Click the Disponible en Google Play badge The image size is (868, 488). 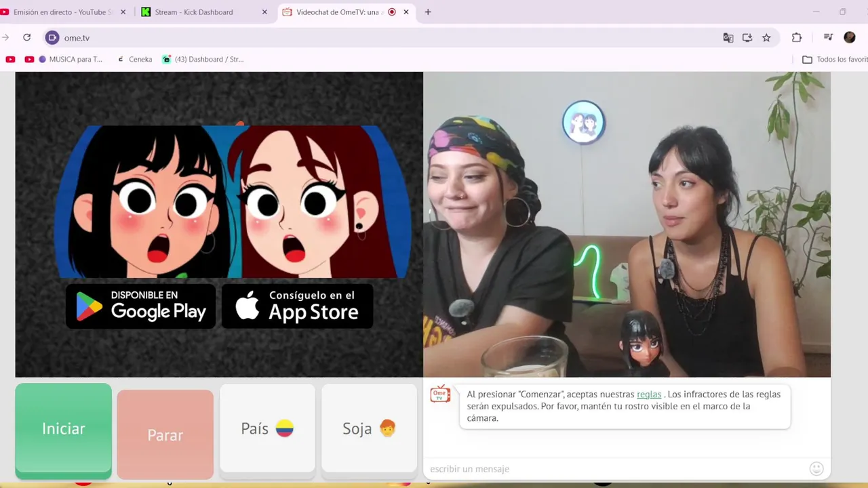(141, 306)
